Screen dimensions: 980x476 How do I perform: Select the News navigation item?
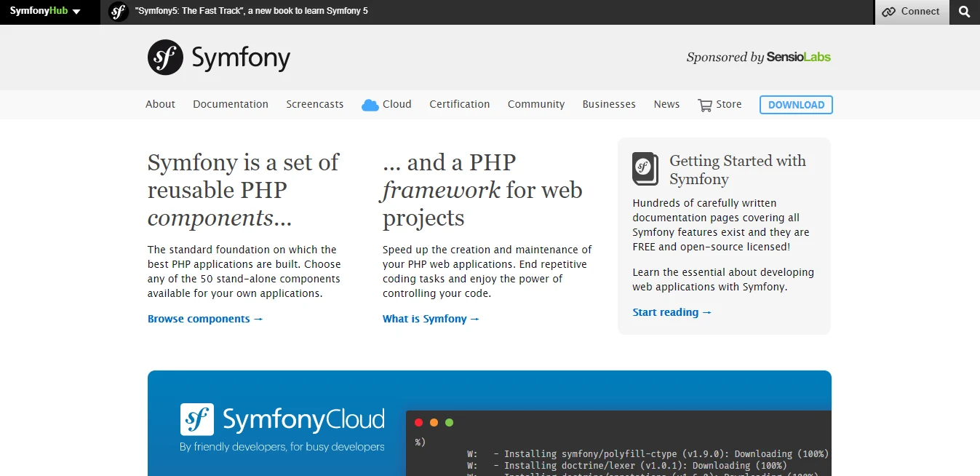[x=666, y=104]
